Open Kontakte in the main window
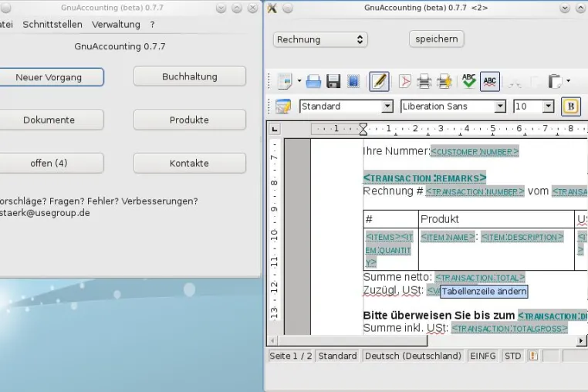Viewport: 588px width, 392px height. (x=190, y=163)
